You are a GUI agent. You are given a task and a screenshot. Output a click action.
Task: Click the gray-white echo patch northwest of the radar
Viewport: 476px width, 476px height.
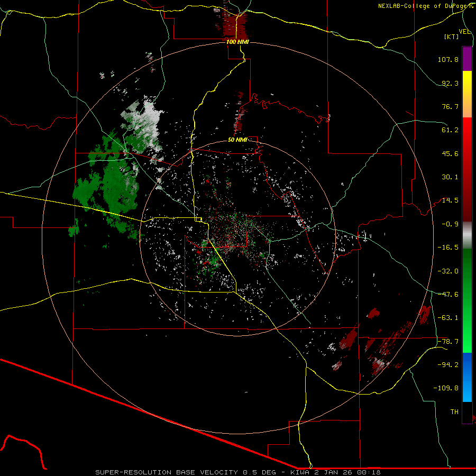tap(146, 122)
